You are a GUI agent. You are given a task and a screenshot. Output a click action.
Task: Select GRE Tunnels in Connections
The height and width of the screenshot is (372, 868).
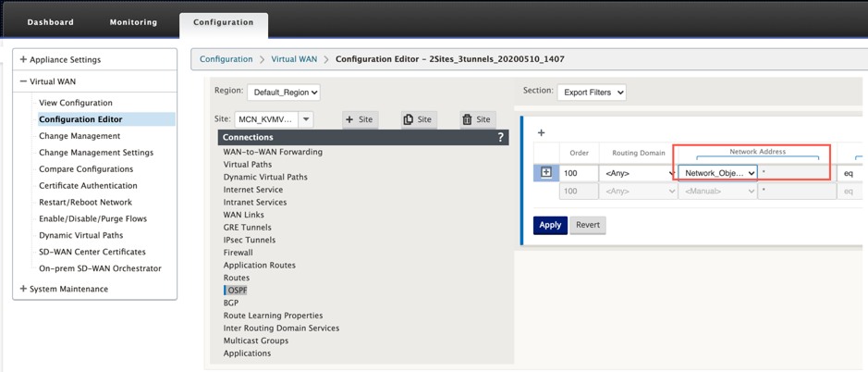248,228
